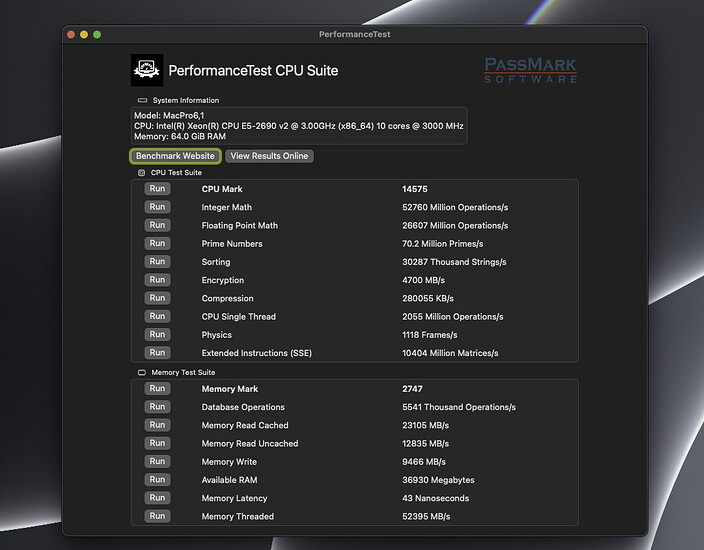Click the PerformanceTest app logo icon
Image resolution: width=704 pixels, height=550 pixels.
(x=147, y=70)
